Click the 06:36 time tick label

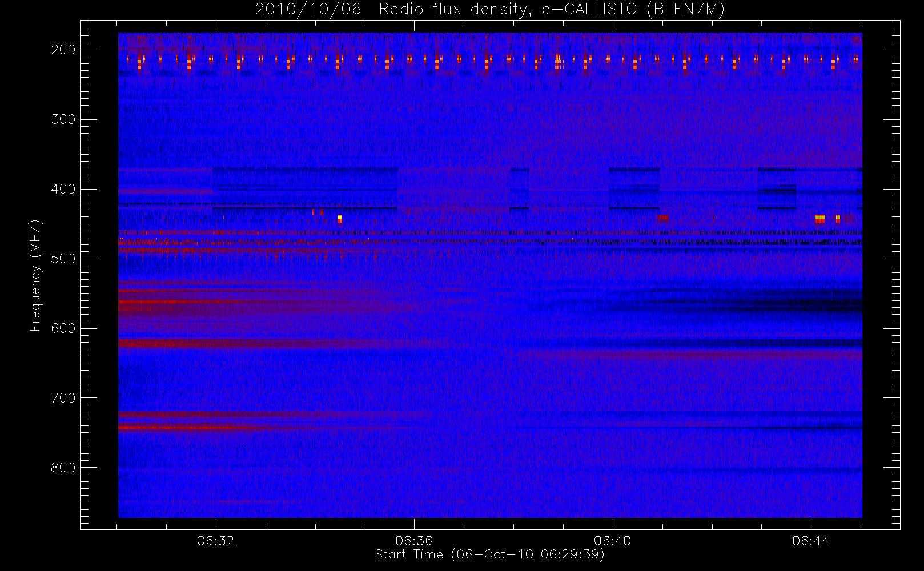click(x=414, y=541)
